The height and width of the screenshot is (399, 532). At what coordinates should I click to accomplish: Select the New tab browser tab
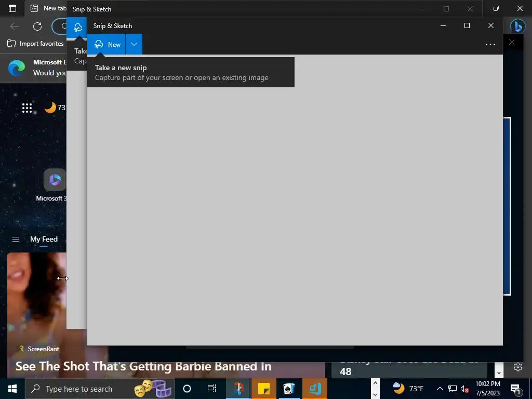pyautogui.click(x=47, y=8)
